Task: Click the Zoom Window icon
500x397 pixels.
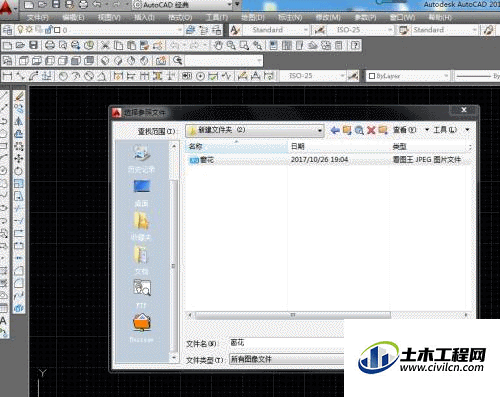Action: tap(244, 45)
